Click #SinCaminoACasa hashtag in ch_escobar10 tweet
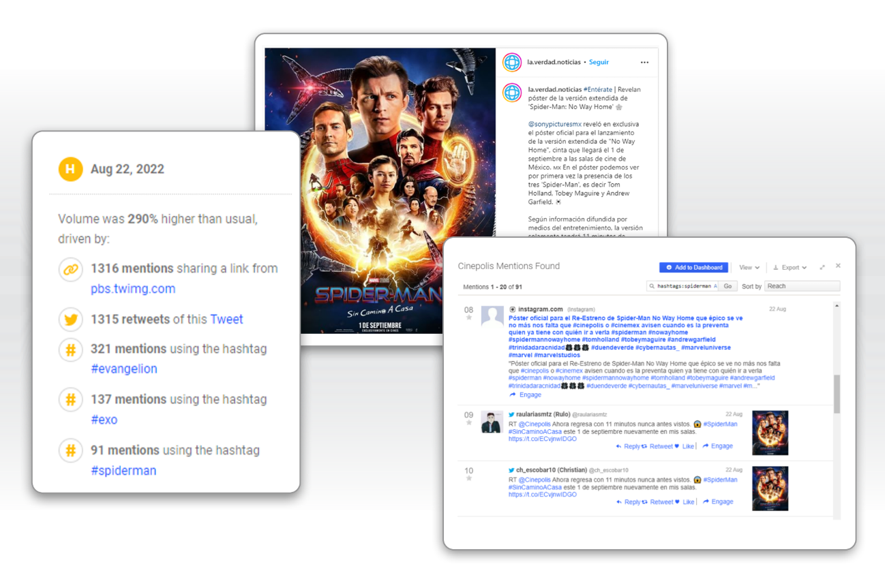Viewport: 885px width, 588px height. 535,487
